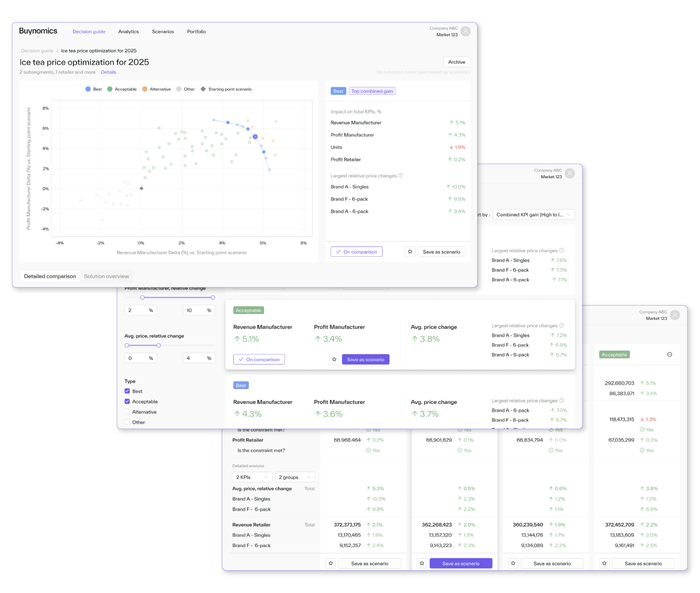The image size is (700, 593).
Task: Enable the Alternative type checkbox
Action: pyautogui.click(x=127, y=412)
